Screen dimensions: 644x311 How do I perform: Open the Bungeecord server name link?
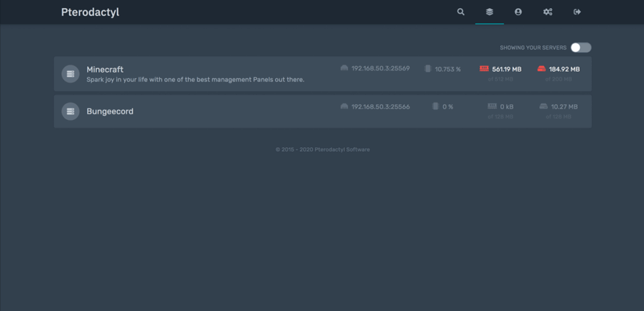click(110, 111)
